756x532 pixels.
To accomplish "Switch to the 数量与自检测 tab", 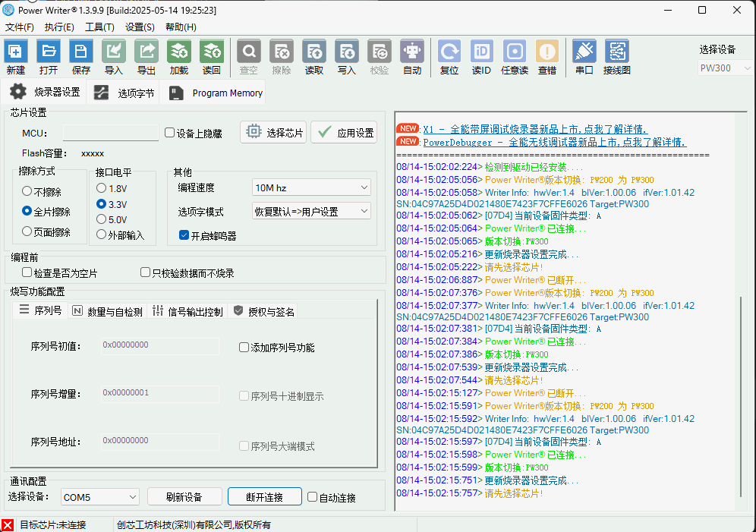I will click(x=108, y=311).
